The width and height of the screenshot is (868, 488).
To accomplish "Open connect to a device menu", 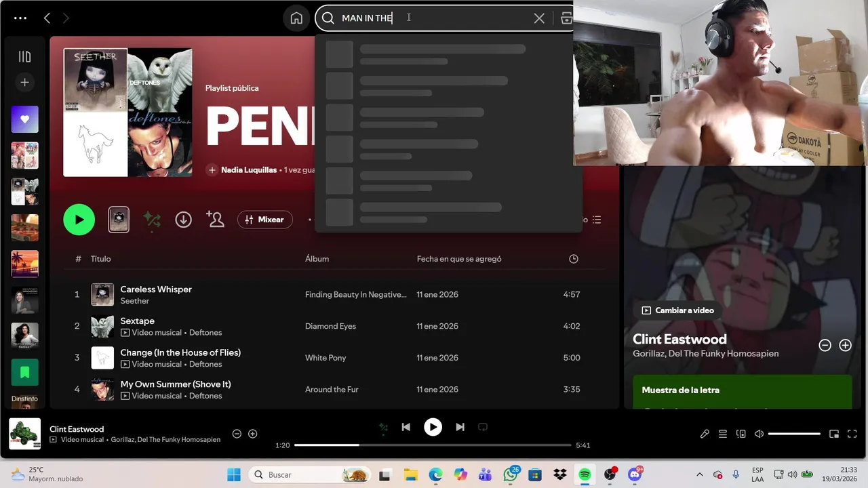I will 741,434.
